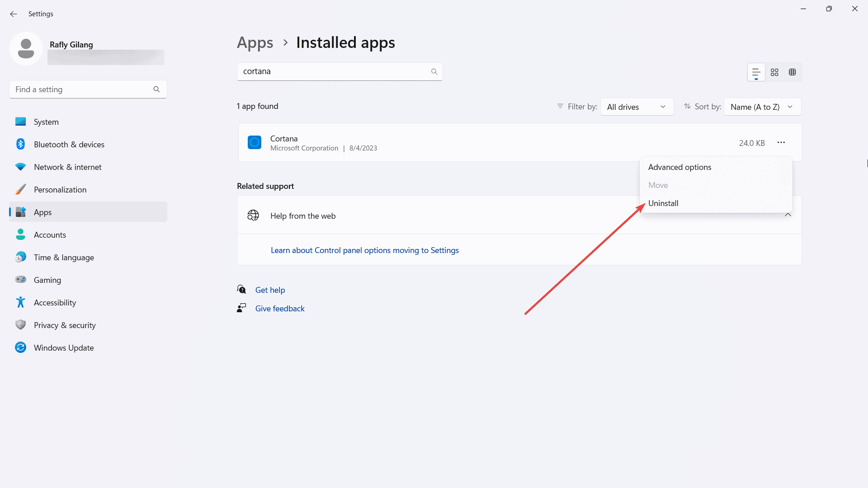Image resolution: width=868 pixels, height=488 pixels.
Task: Click the Get help link
Action: coord(270,290)
